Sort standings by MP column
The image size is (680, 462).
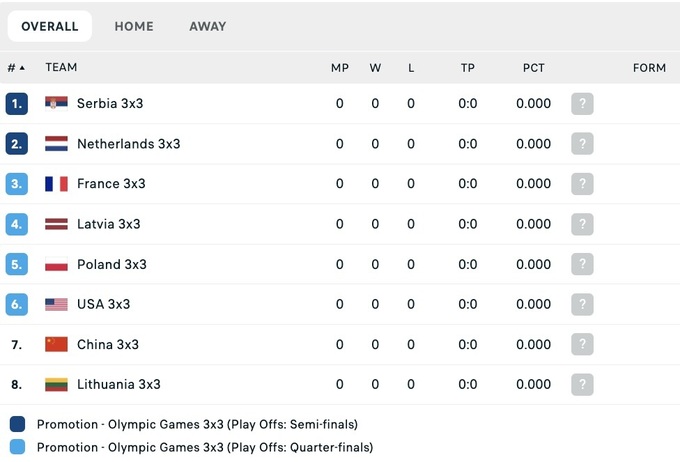pyautogui.click(x=340, y=68)
